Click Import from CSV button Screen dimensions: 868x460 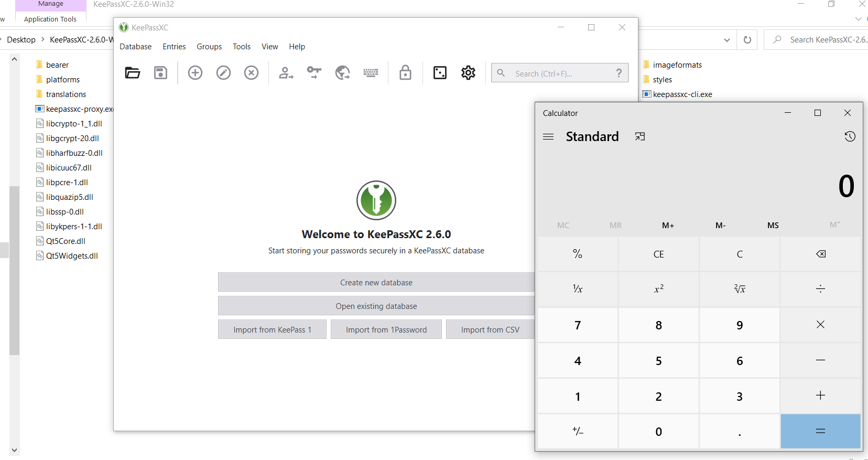490,329
